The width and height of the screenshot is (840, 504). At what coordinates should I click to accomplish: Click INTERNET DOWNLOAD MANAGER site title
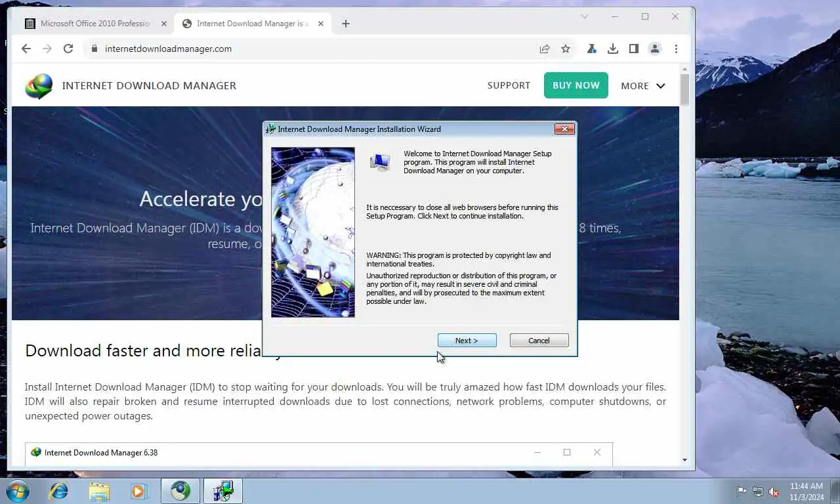coord(149,85)
